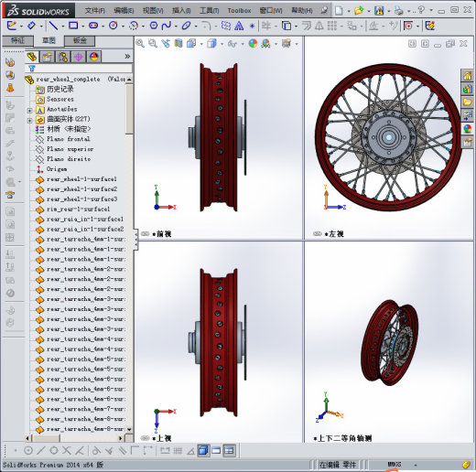Select the Point sketch tool
Screen dimensions: 476x472
click(252, 26)
